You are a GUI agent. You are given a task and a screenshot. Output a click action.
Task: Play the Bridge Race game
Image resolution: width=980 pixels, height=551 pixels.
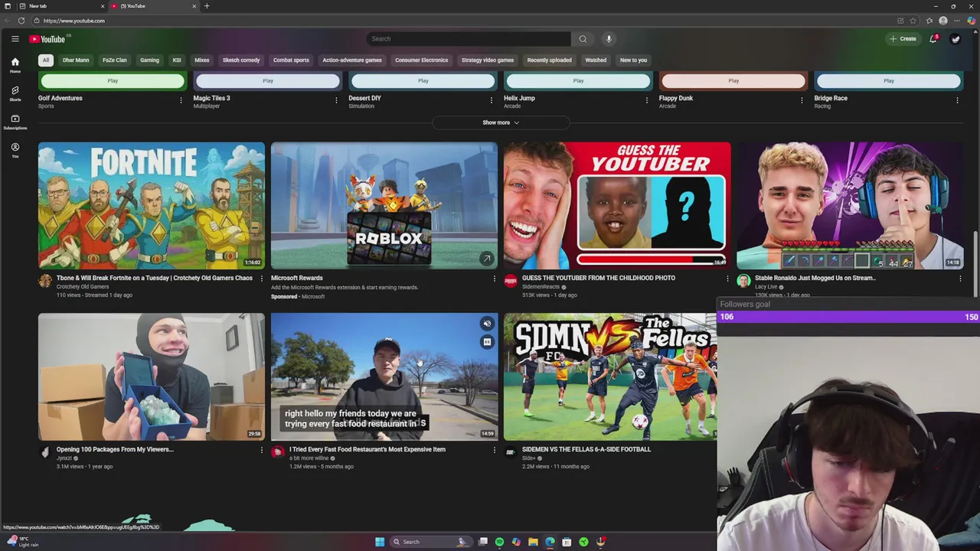[889, 81]
